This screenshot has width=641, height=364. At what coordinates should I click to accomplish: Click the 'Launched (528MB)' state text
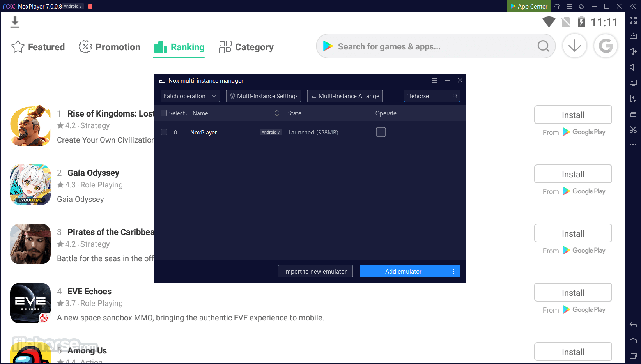tap(313, 133)
